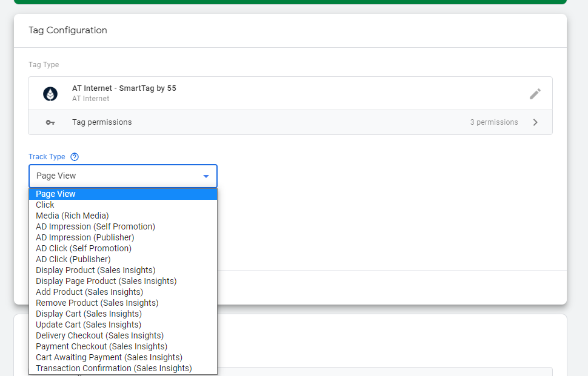The height and width of the screenshot is (376, 588).
Task: Select Add Product (Sales Insights)
Action: pyautogui.click(x=89, y=292)
